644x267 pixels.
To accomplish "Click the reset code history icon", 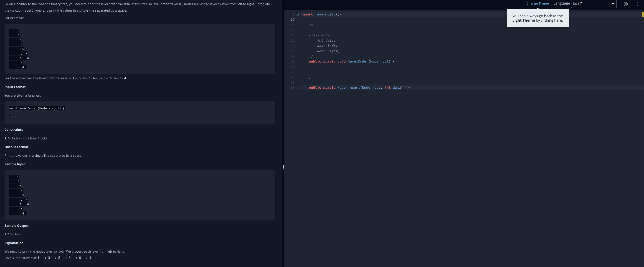I will point(626,4).
